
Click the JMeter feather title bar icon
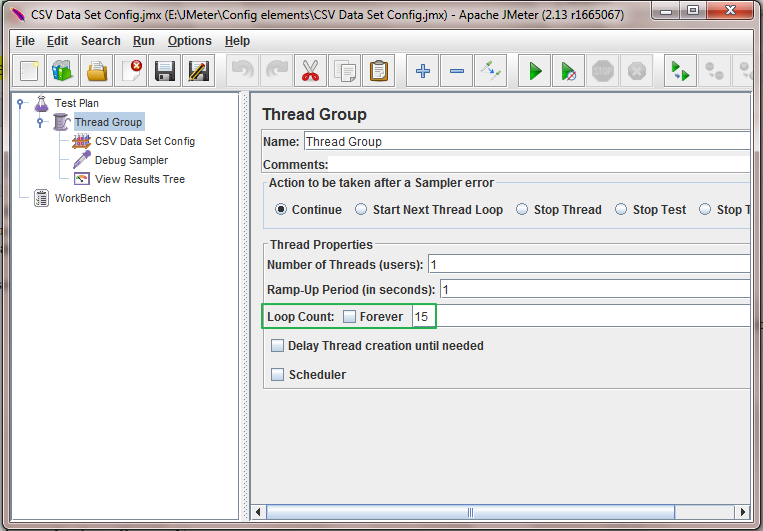pos(18,15)
